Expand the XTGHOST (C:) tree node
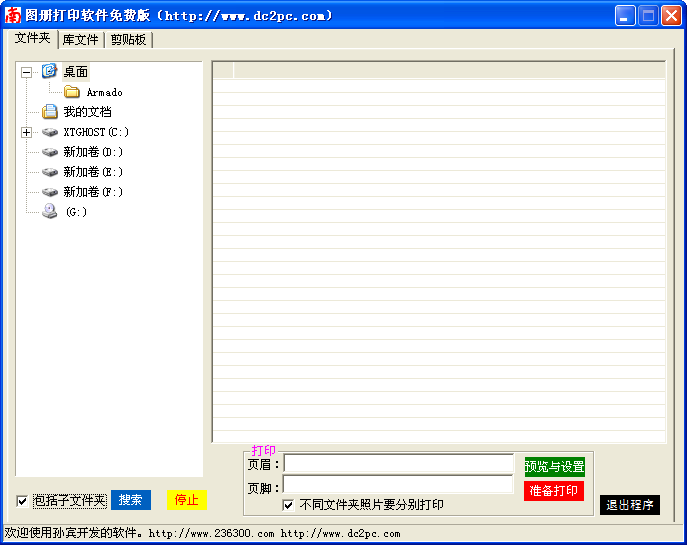Image resolution: width=687 pixels, height=545 pixels. click(26, 132)
